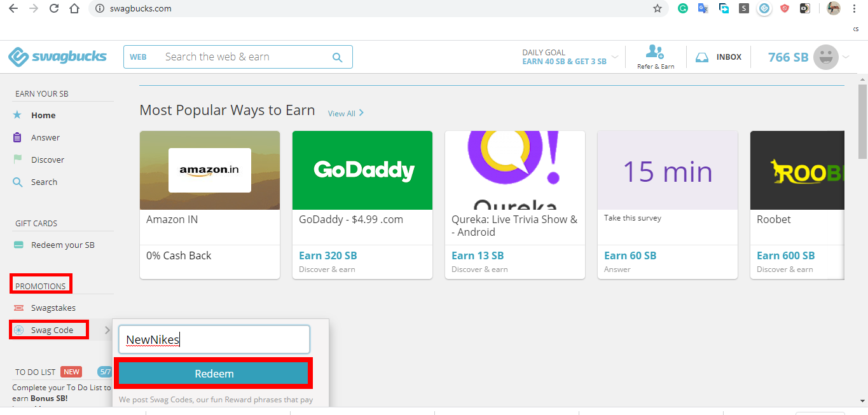Open the WEB search type selector
868x415 pixels.
point(138,57)
